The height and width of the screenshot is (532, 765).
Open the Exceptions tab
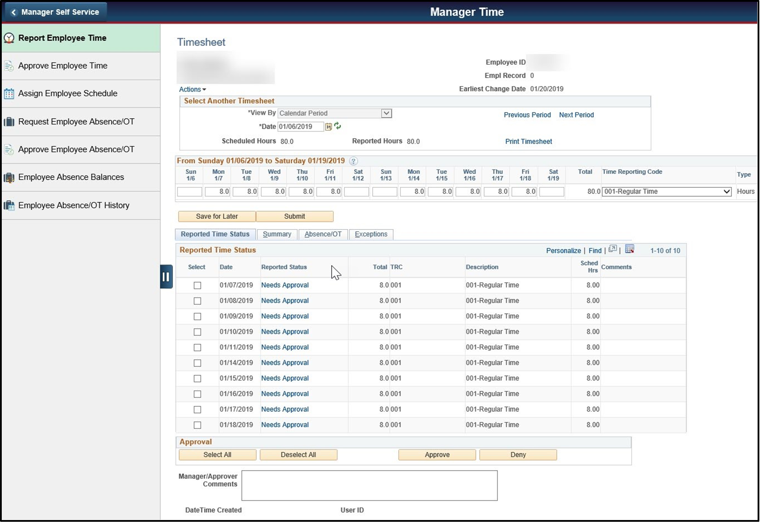(x=371, y=234)
